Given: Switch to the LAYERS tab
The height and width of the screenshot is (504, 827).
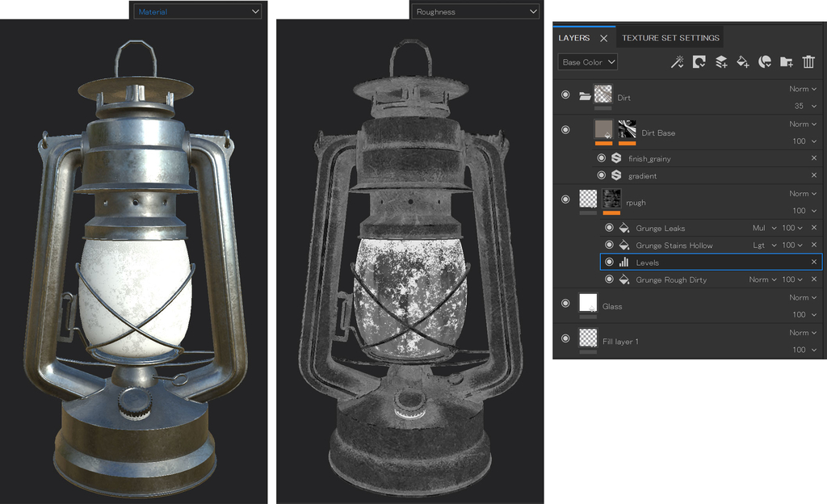Looking at the screenshot, I should point(574,38).
